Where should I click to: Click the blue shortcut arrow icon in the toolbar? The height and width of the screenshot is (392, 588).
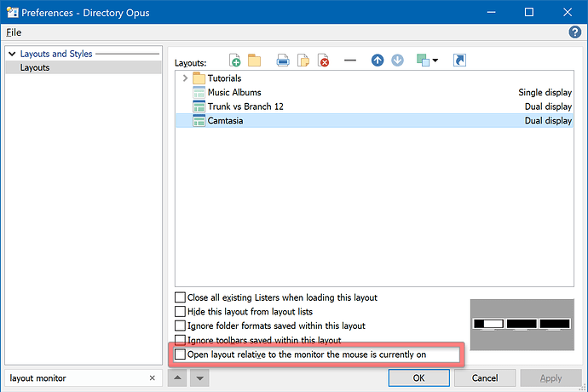pyautogui.click(x=459, y=61)
